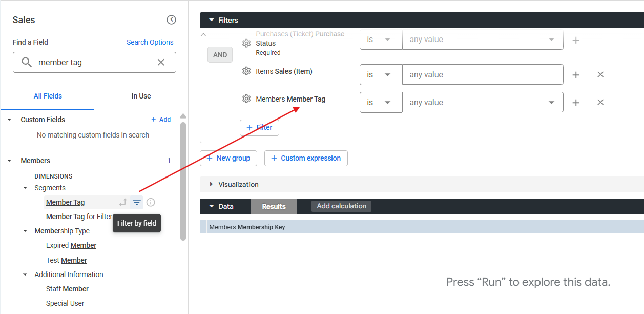Open gear settings for Items Sales filter
This screenshot has width=644, height=314.
(246, 71)
